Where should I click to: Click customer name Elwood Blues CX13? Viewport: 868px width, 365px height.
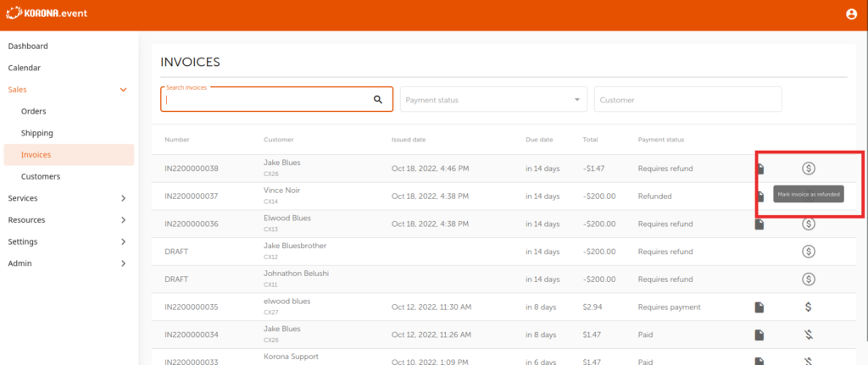287,218
